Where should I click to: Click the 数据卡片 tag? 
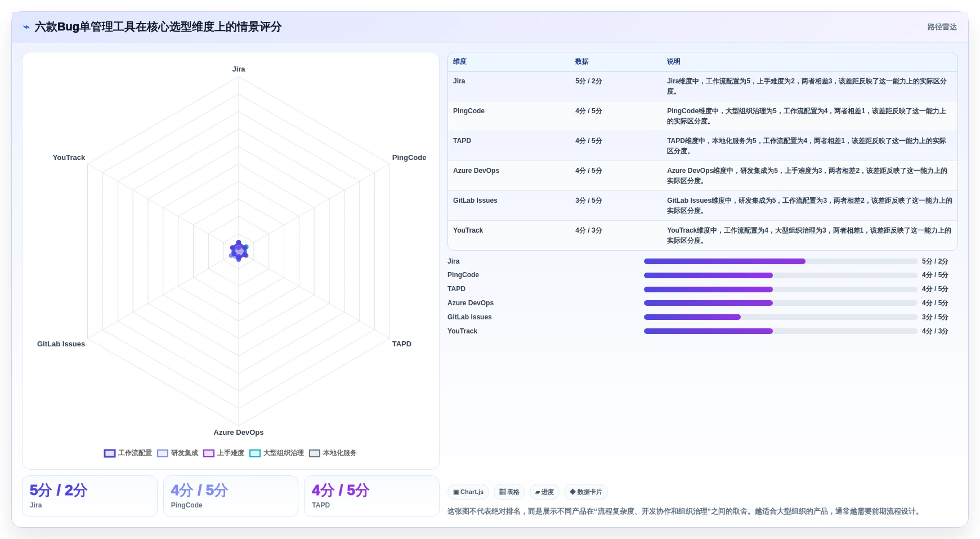pyautogui.click(x=586, y=492)
